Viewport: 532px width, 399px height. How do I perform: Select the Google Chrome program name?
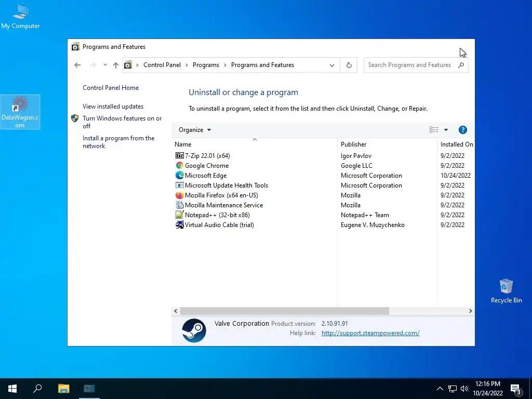click(x=207, y=166)
